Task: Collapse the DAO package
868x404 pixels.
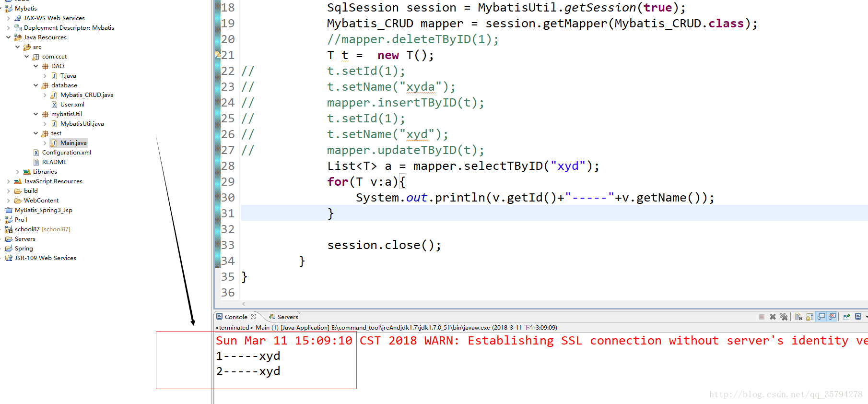Action: pyautogui.click(x=35, y=66)
